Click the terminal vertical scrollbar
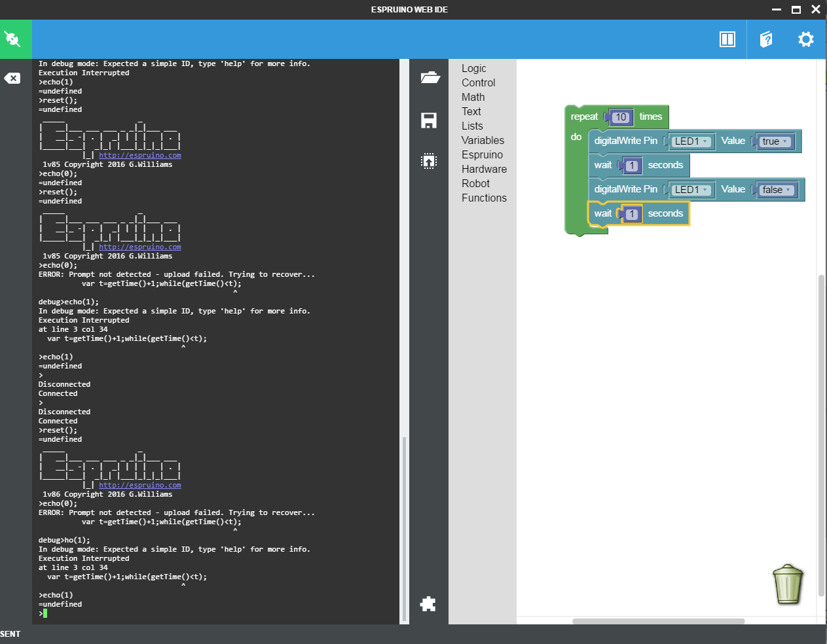The width and height of the screenshot is (827, 644). point(404,529)
